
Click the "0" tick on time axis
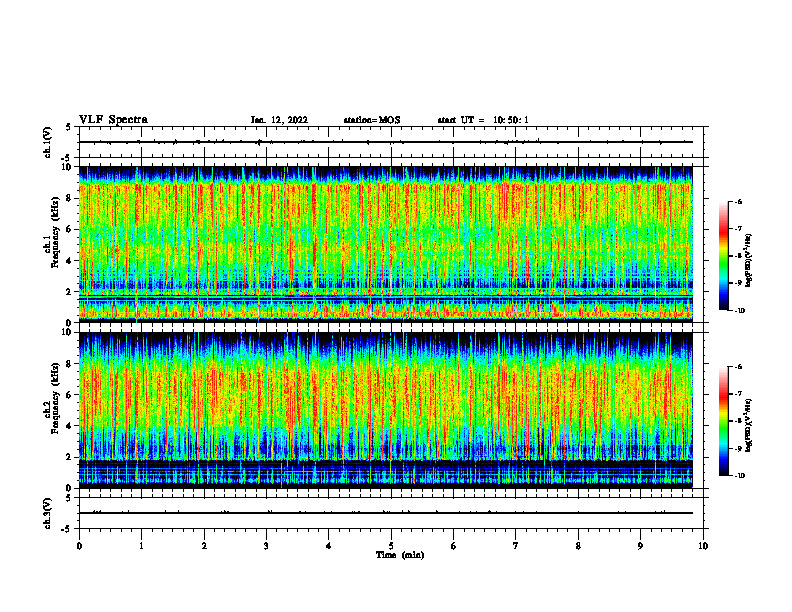(79, 546)
